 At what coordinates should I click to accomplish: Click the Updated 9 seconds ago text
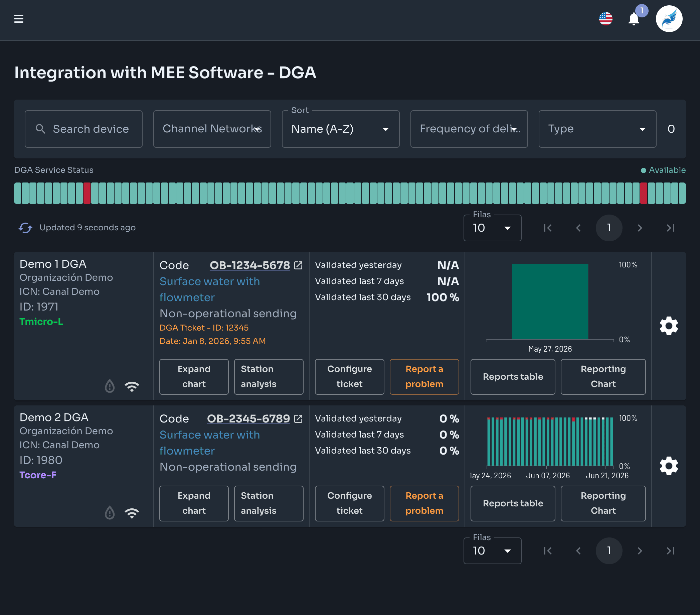87,228
